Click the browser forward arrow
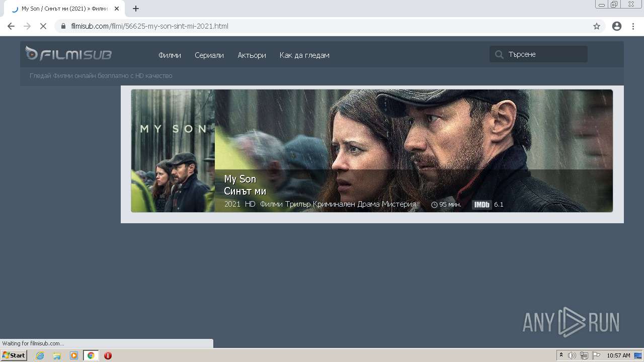 coord(27,26)
